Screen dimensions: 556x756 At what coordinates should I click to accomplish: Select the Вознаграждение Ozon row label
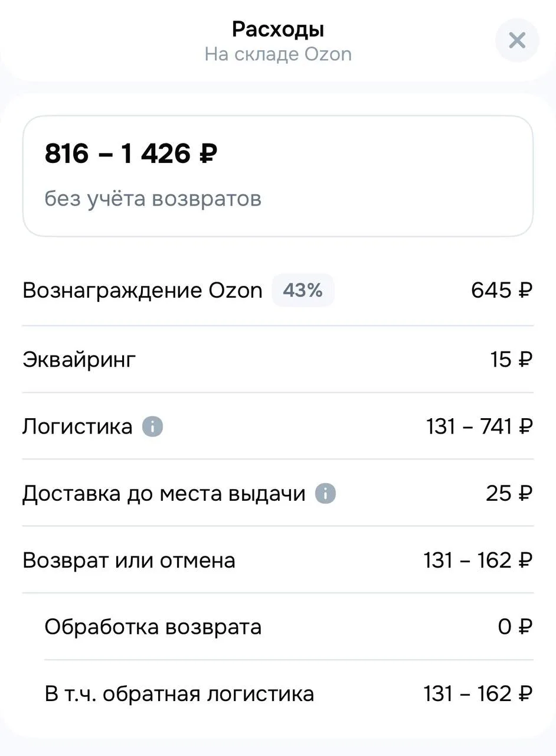(x=142, y=291)
